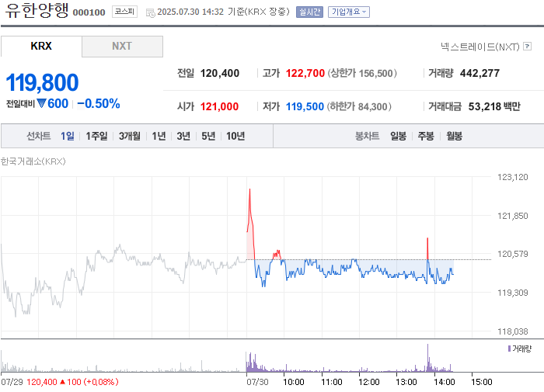
Task: Click the 봉차트 label
Action: point(367,136)
